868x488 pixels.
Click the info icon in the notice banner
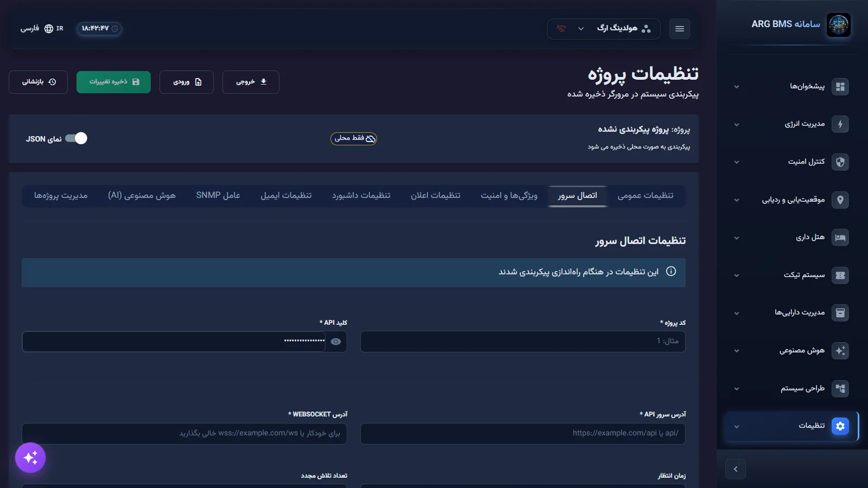671,271
